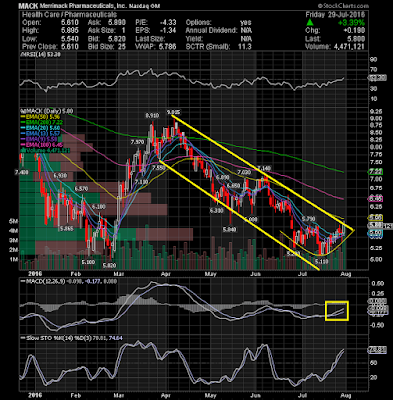Select the Chg value +0.190

tap(355, 30)
